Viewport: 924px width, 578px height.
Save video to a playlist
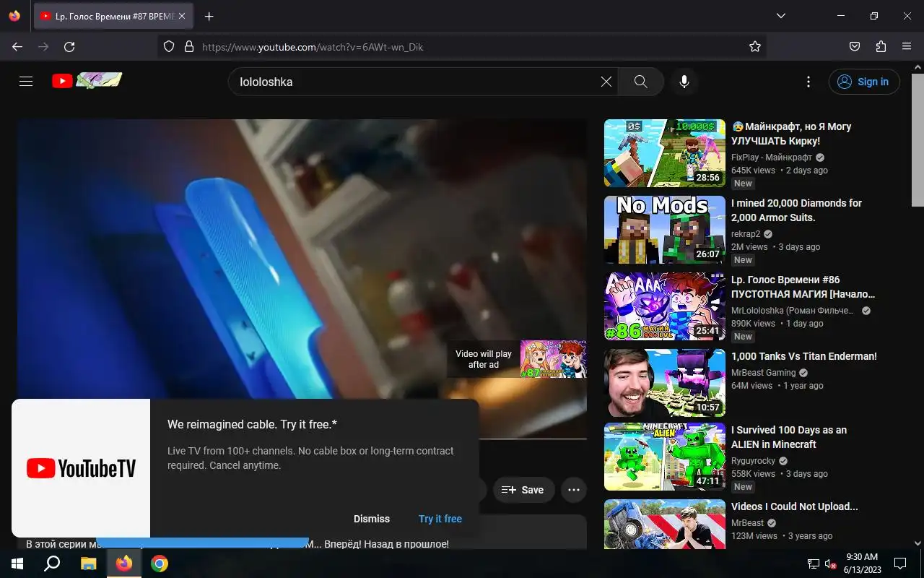523,490
